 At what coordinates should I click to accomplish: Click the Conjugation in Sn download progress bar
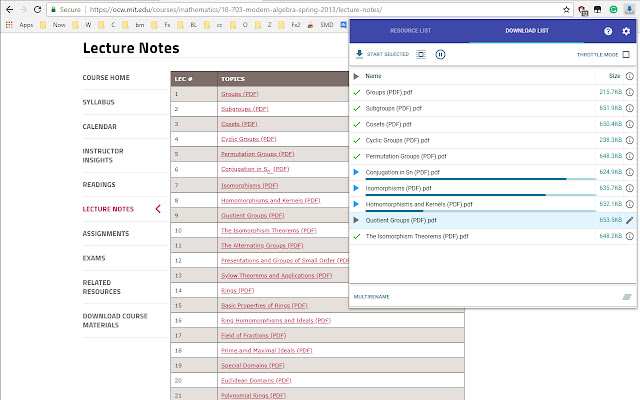[x=460, y=179]
